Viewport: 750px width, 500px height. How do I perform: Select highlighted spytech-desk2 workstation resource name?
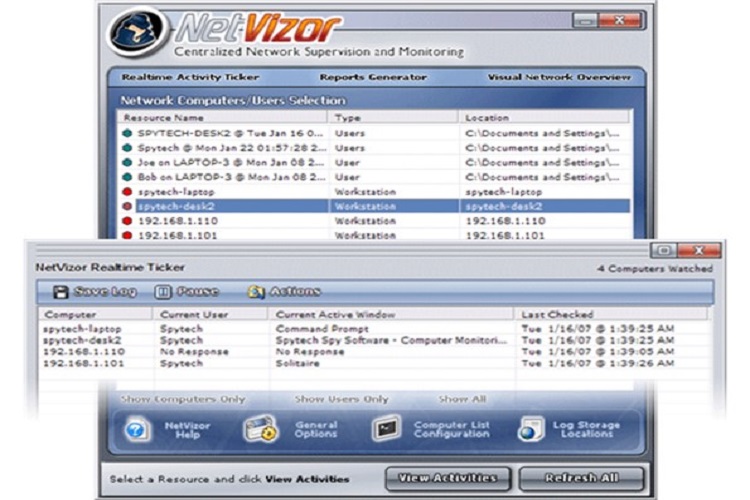tap(176, 206)
